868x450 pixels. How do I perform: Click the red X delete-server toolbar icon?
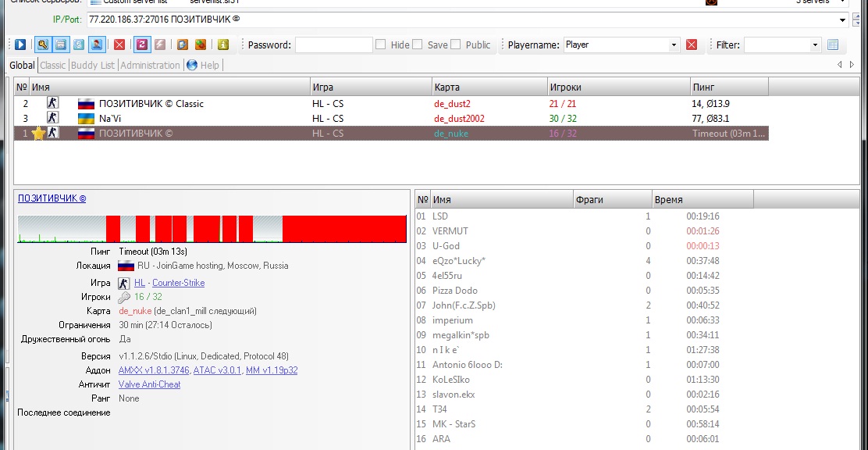click(x=119, y=45)
